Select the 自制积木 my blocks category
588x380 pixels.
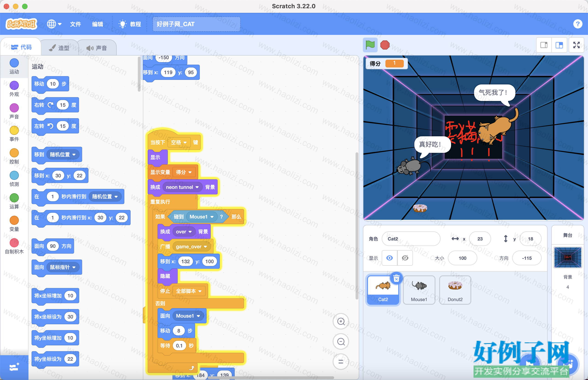pos(14,246)
